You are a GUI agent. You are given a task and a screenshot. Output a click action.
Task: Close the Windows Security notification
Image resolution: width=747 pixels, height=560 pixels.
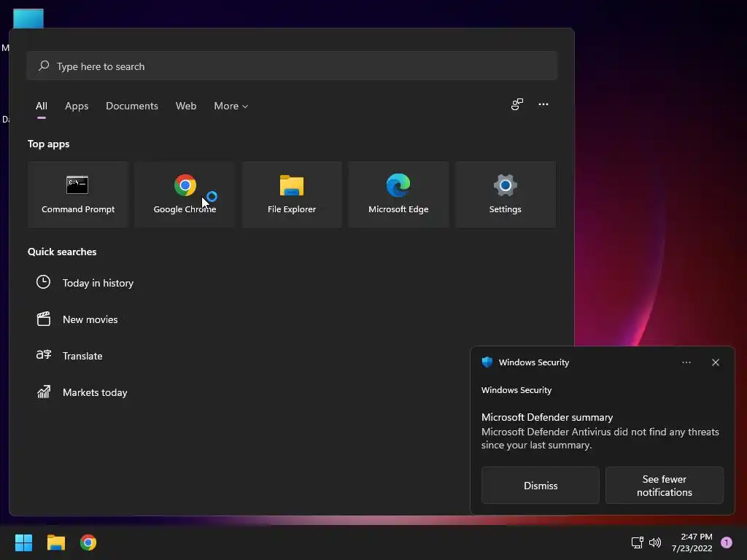(x=715, y=362)
